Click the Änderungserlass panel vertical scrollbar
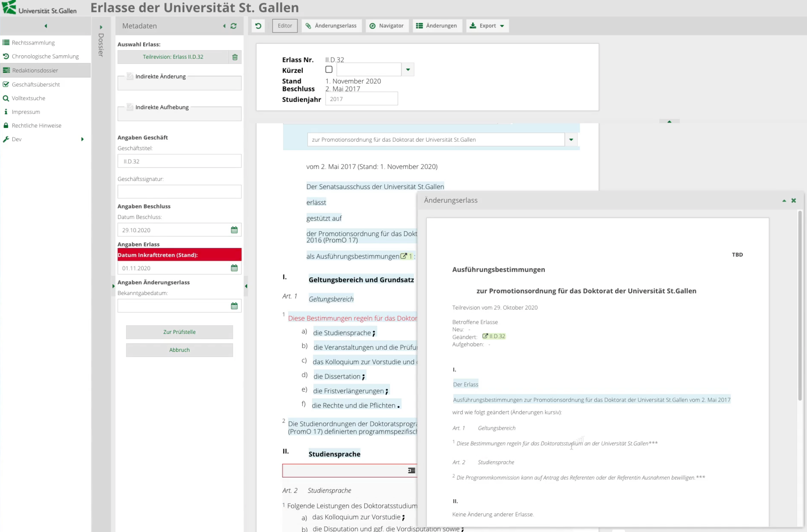This screenshot has width=807, height=532. click(800, 306)
